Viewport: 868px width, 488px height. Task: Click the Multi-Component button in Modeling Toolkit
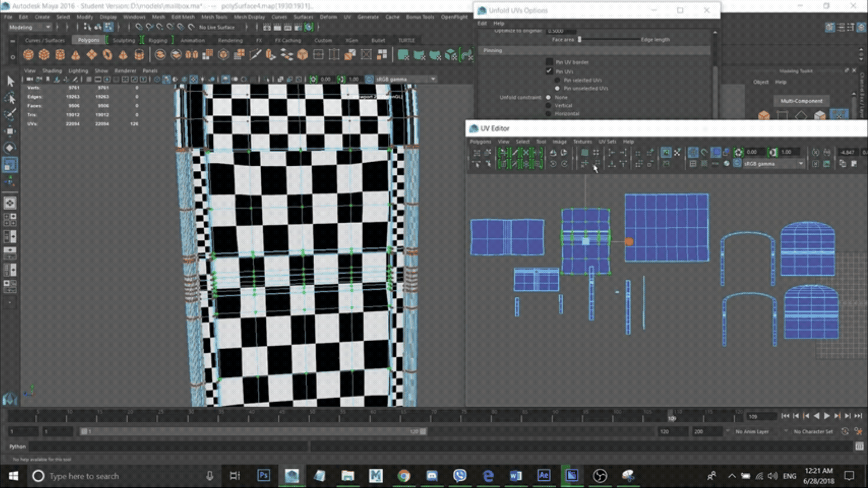pyautogui.click(x=801, y=101)
